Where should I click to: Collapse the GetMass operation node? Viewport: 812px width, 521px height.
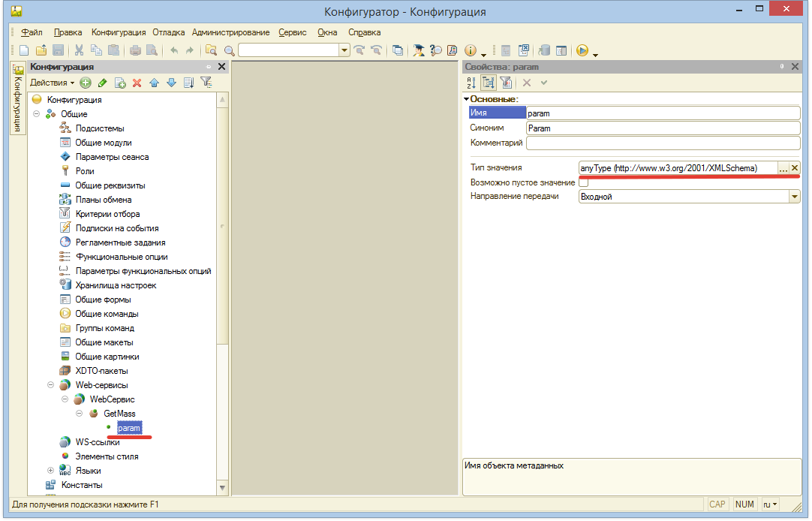coord(80,414)
